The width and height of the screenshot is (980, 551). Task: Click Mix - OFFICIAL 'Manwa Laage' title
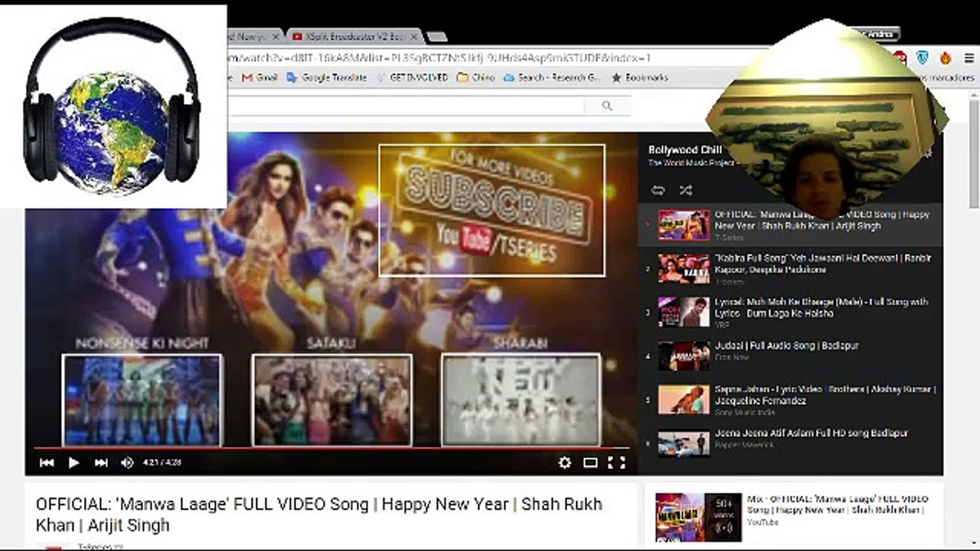pos(837,505)
